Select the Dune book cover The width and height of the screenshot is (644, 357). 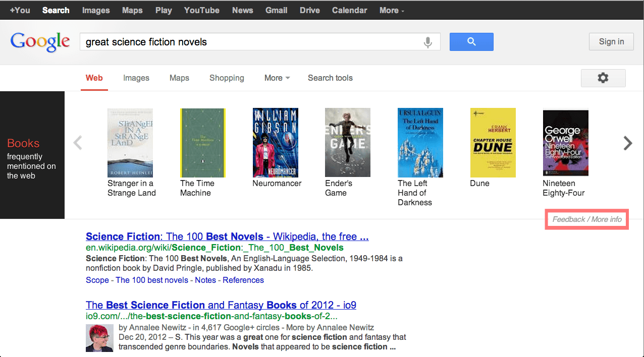pos(493,143)
